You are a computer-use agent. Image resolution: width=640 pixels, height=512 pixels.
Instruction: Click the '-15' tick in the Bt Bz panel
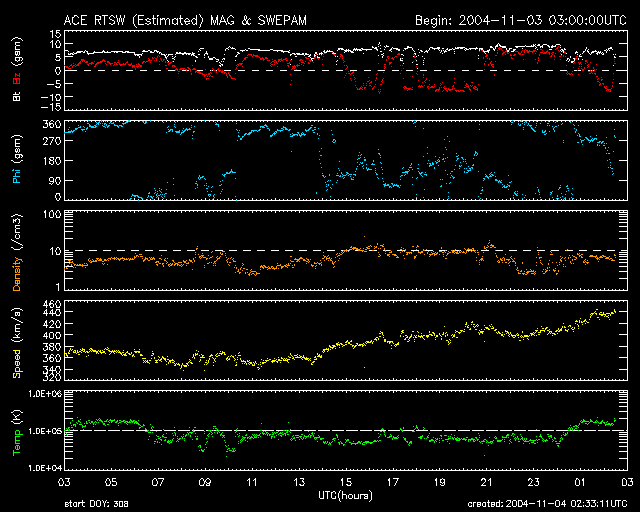[x=51, y=107]
